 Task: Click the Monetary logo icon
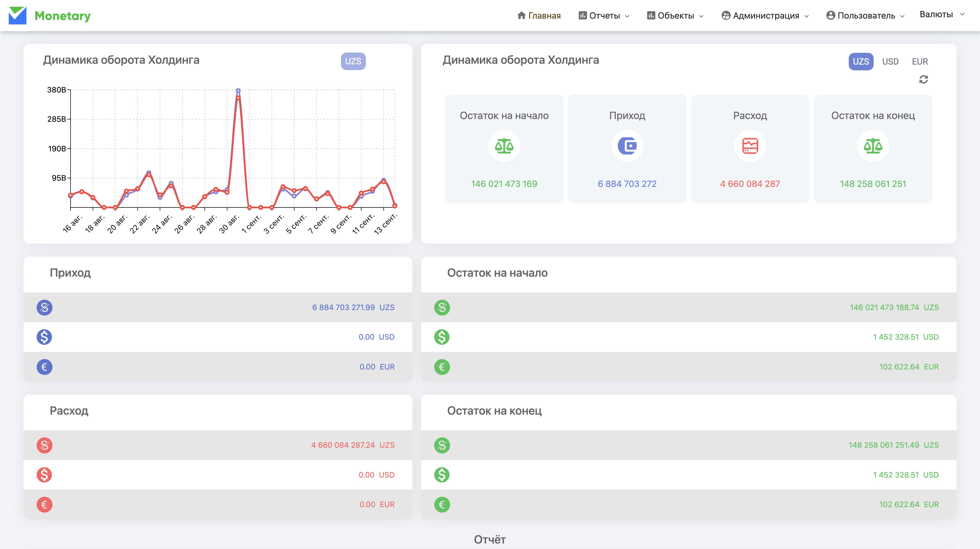coord(17,16)
